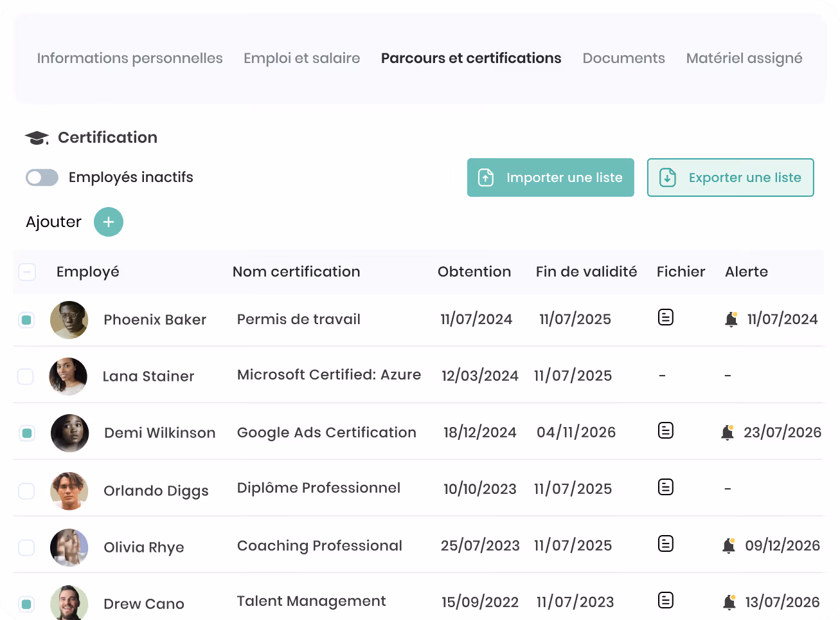
Task: Click the name Orlando Diggs
Action: pos(156,491)
